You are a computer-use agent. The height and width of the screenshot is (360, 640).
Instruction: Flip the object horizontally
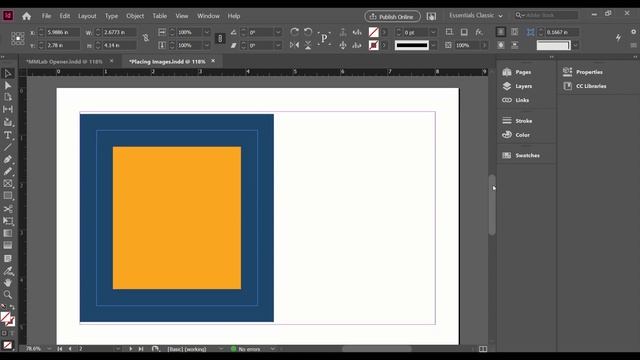pos(294,45)
